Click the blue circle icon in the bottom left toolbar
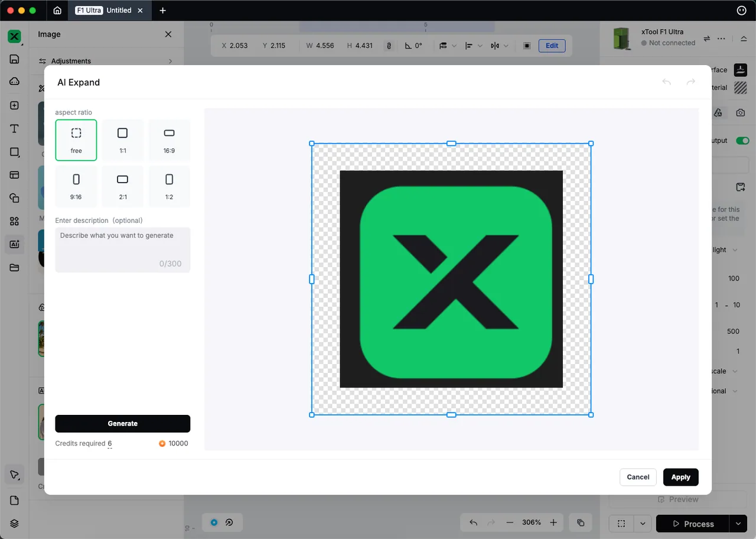This screenshot has height=539, width=756. [x=214, y=522]
